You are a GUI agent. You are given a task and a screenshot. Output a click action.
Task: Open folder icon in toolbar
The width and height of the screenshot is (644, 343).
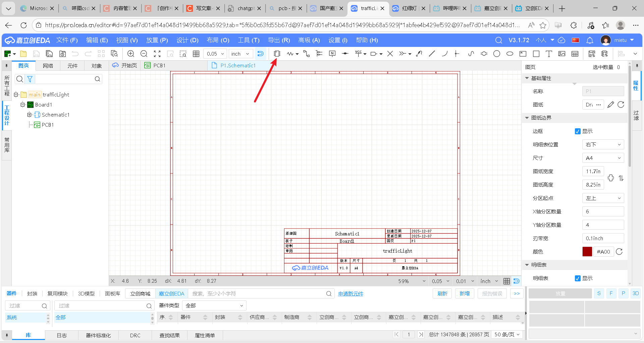[x=23, y=54]
